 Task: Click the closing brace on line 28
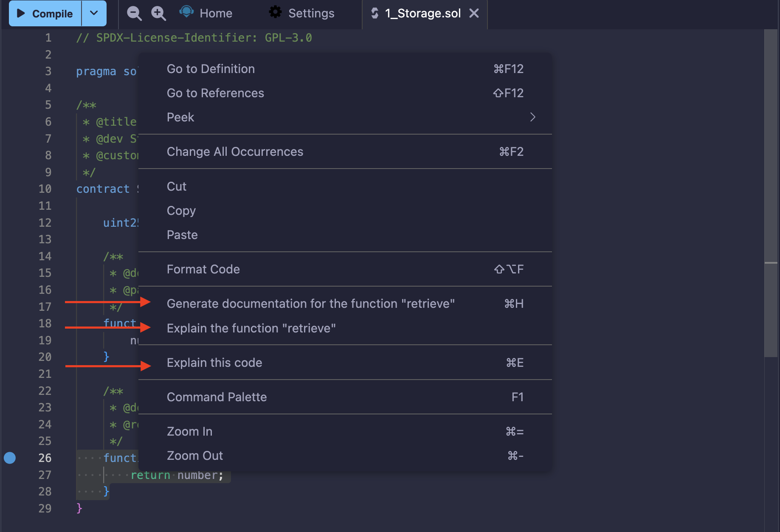click(106, 492)
